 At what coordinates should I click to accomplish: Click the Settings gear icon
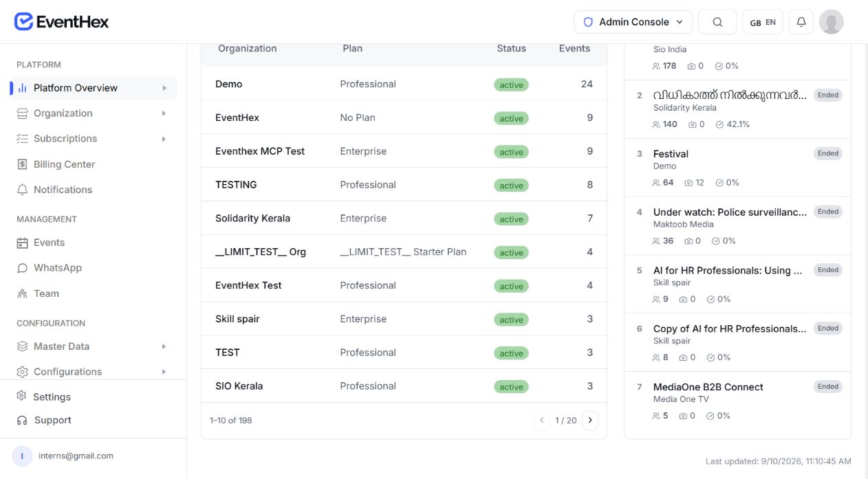click(21, 397)
